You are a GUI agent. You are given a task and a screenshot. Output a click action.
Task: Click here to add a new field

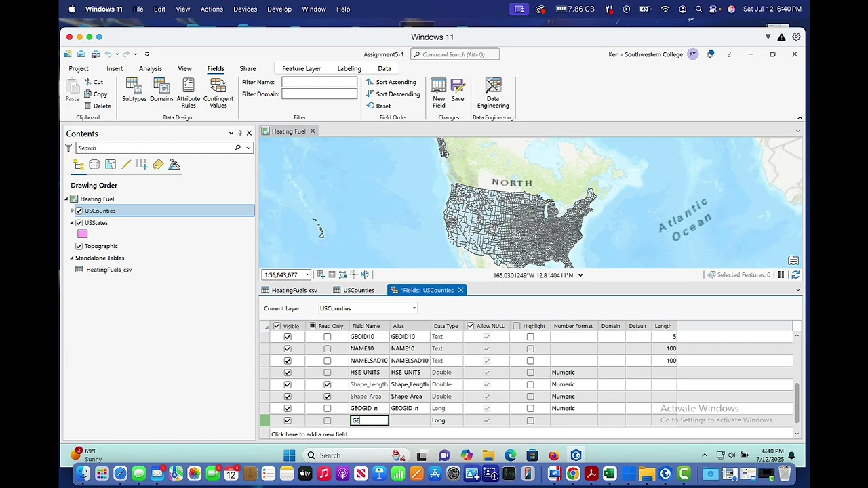tap(310, 434)
